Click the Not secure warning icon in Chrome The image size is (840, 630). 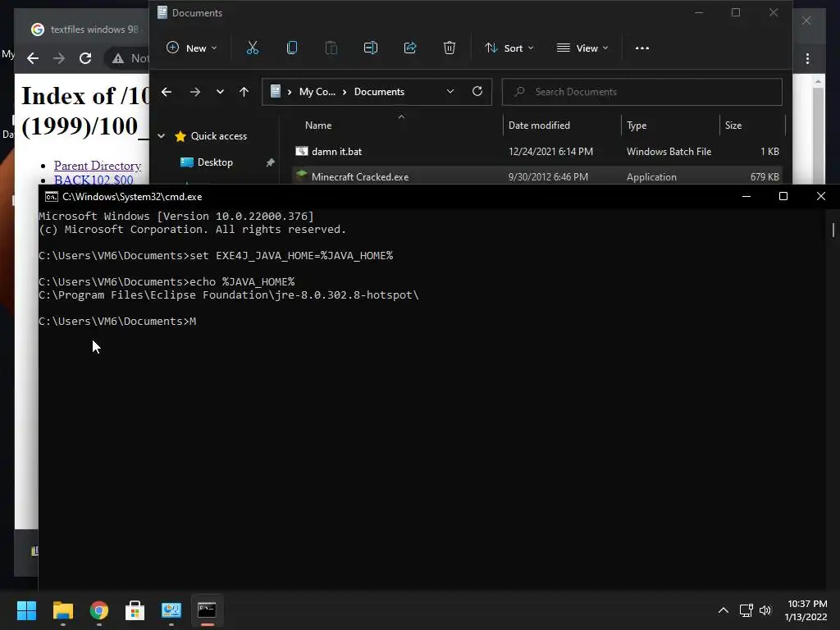pyautogui.click(x=118, y=58)
